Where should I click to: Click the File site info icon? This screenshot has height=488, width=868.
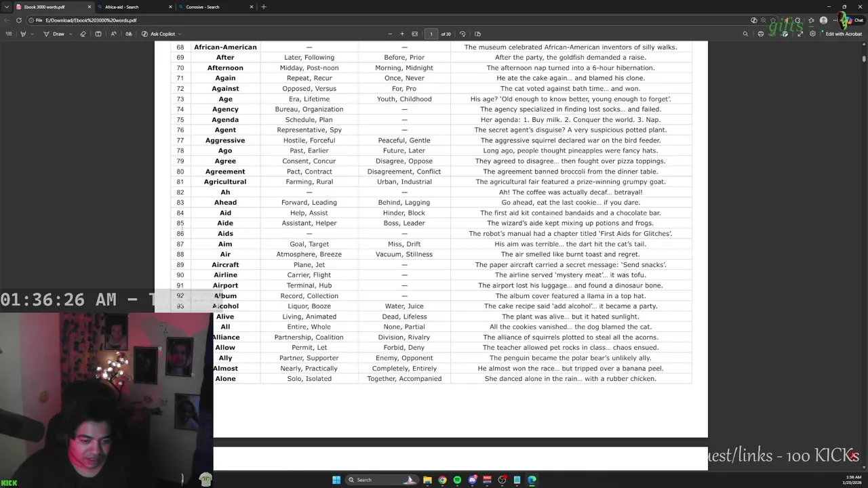[x=35, y=20]
